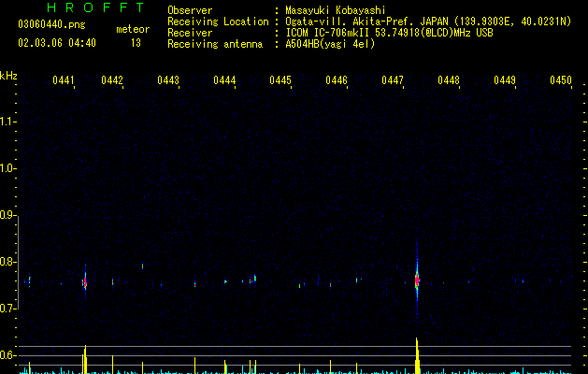This screenshot has width=588, height=374.
Task: Click the 1.1 kHz axis label
Action: (x=7, y=122)
